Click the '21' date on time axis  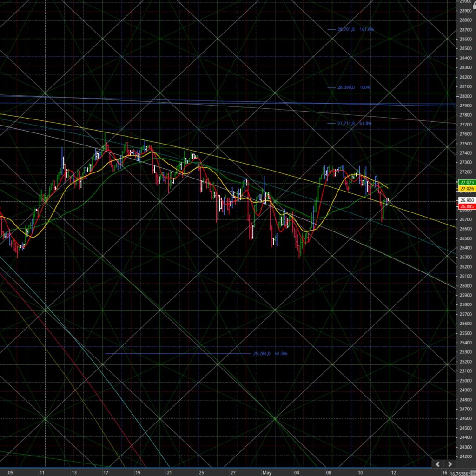[x=169, y=473]
